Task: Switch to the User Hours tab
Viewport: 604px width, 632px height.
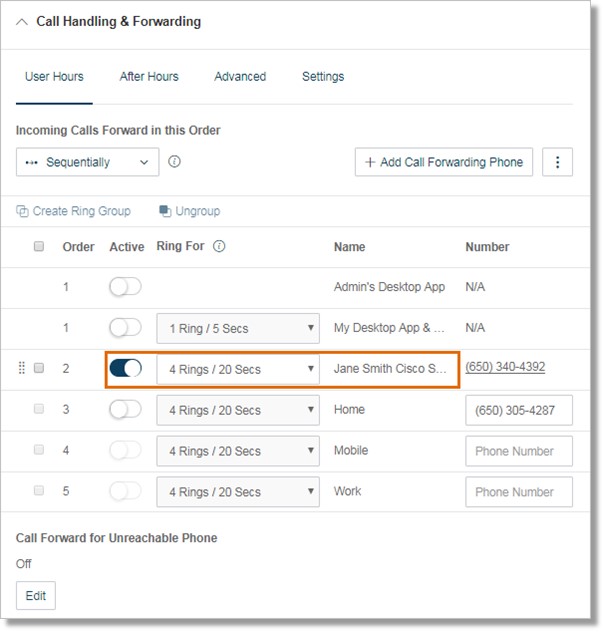Action: coord(54,77)
